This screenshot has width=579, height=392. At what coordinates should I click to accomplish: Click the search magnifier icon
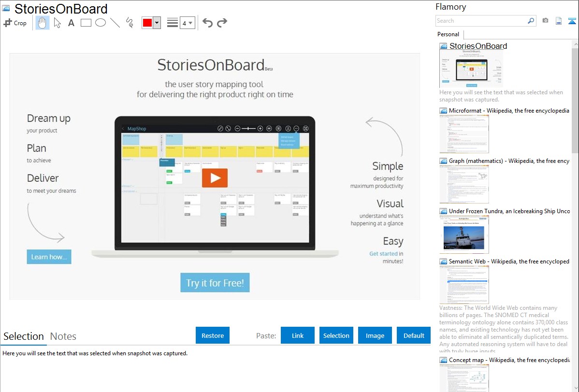click(x=531, y=21)
